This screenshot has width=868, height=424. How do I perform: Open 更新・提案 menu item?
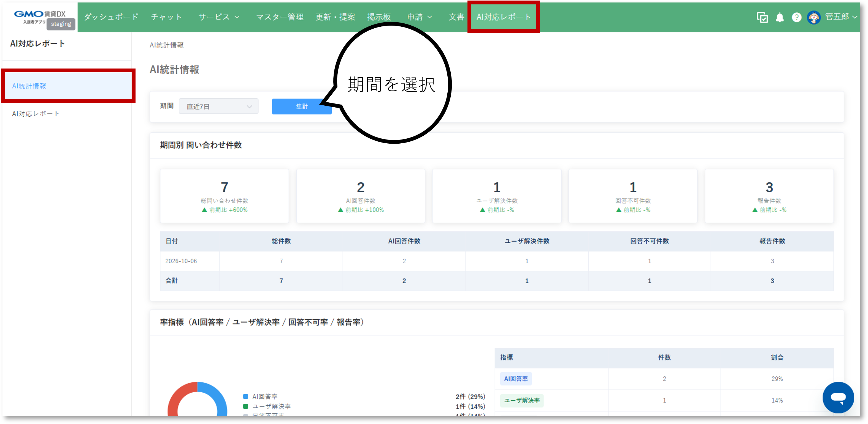coord(335,17)
